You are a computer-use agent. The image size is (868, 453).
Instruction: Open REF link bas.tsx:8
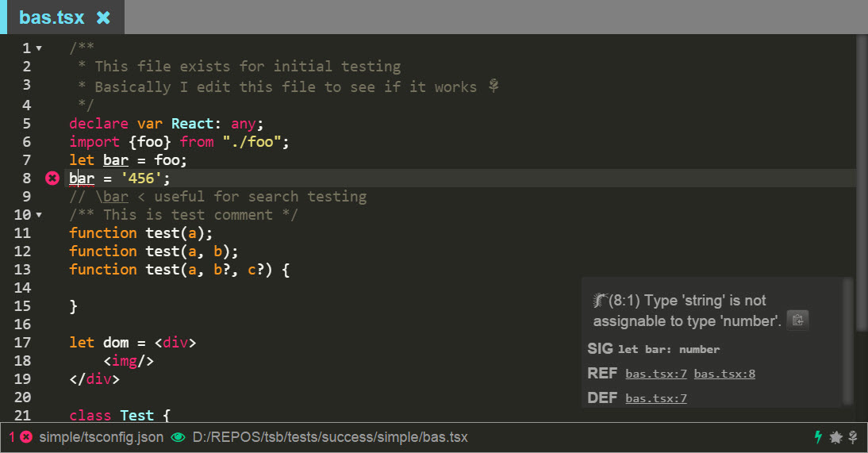coord(724,374)
